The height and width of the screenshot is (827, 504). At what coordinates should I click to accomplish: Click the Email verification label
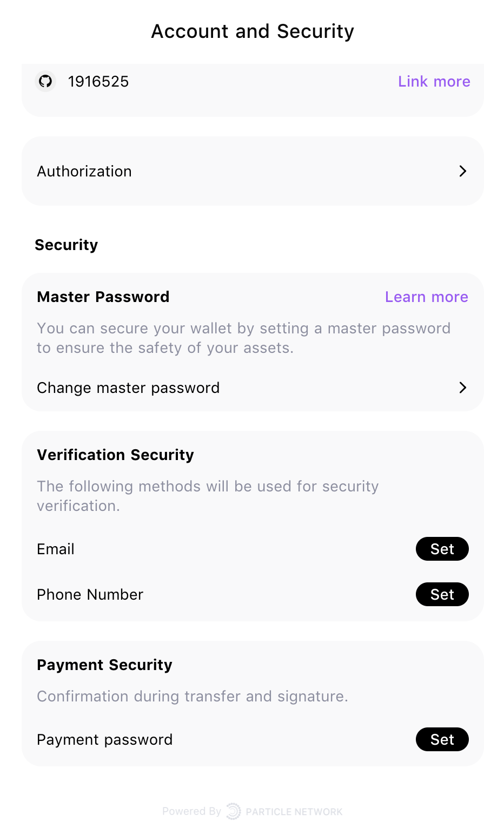(55, 549)
